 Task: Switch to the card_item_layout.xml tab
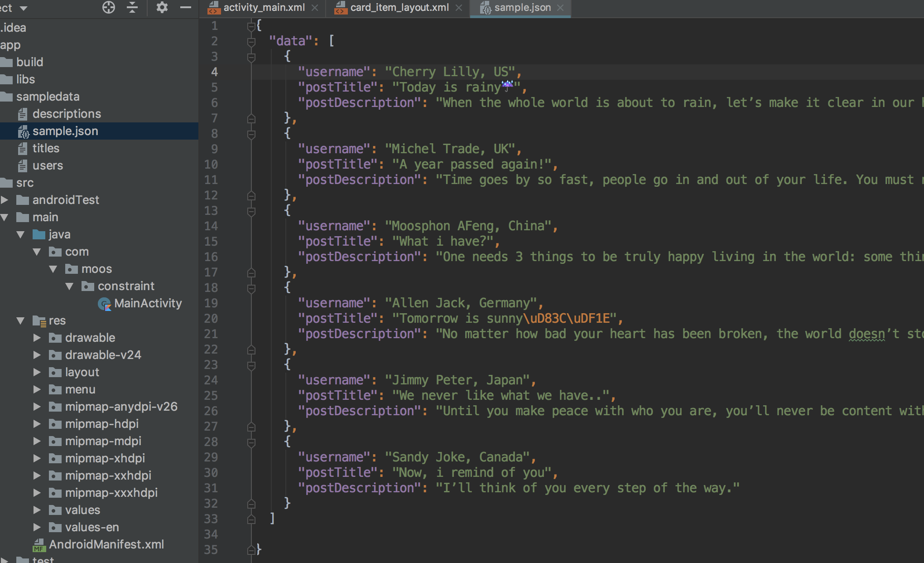[399, 8]
